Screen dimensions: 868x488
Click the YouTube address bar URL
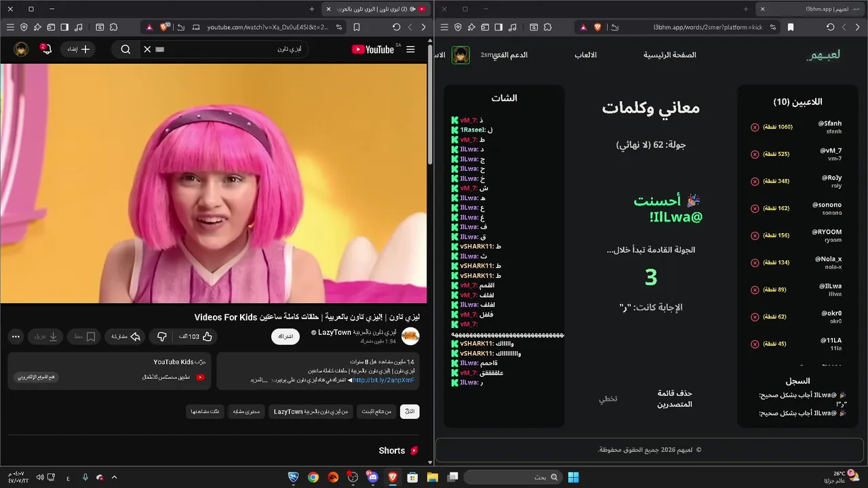click(267, 27)
